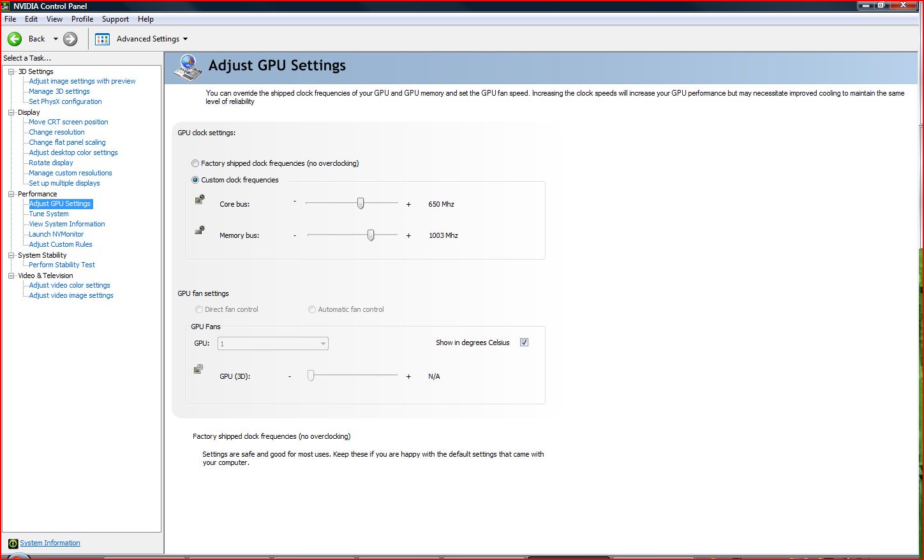Toggle Show in degrees Celsius checkbox
Image resolution: width=924 pixels, height=560 pixels.
524,343
